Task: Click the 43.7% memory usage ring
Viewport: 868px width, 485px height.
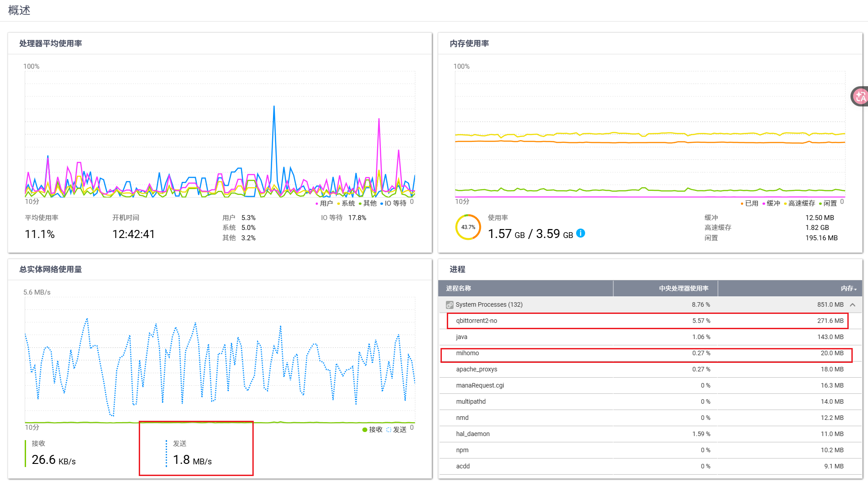Action: pos(468,227)
